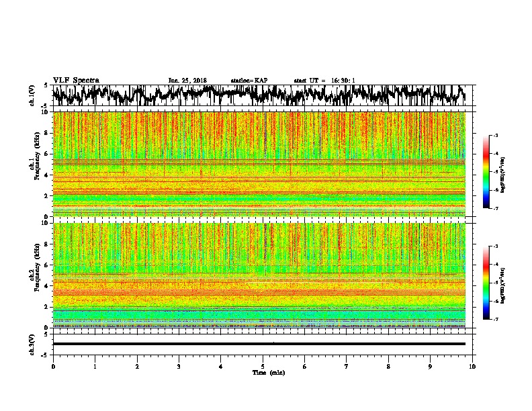This screenshot has height=411, width=532.
Task: Click the ch.2 spectrogram color bar
Action: [x=486, y=283]
